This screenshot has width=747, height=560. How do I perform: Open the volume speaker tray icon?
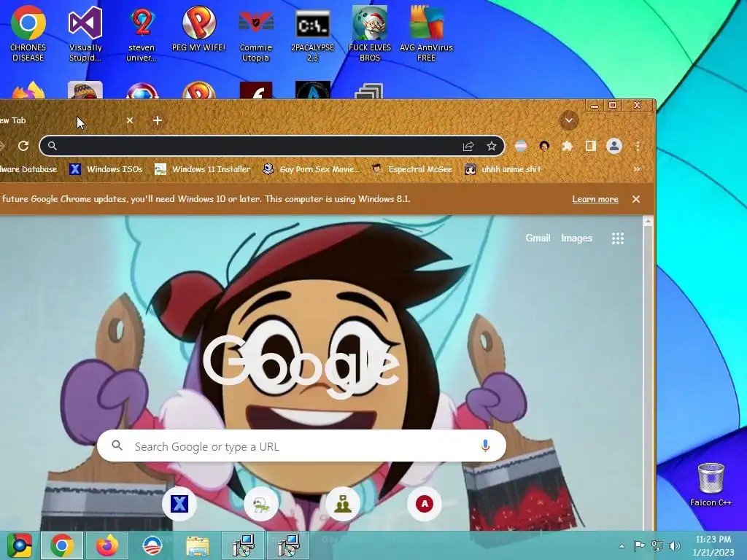click(x=675, y=545)
